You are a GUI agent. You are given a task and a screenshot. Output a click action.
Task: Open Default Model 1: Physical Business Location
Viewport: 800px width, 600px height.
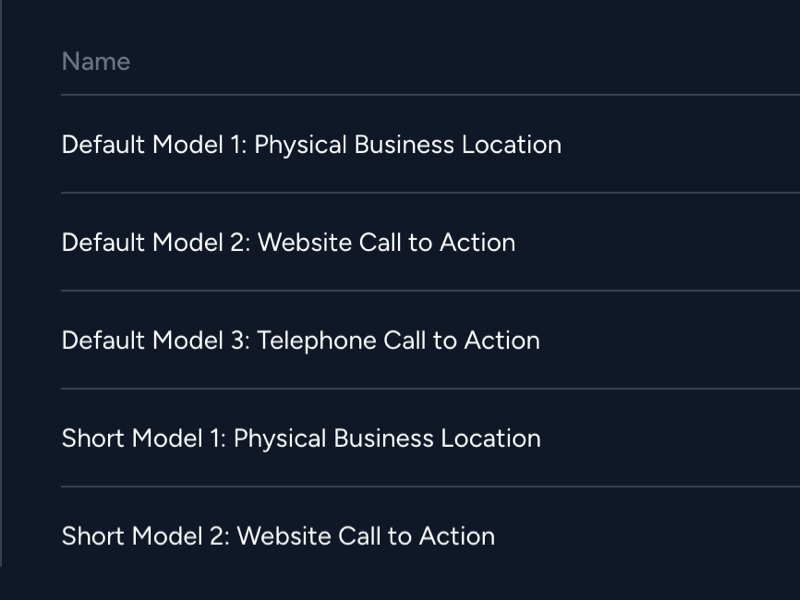tap(312, 145)
